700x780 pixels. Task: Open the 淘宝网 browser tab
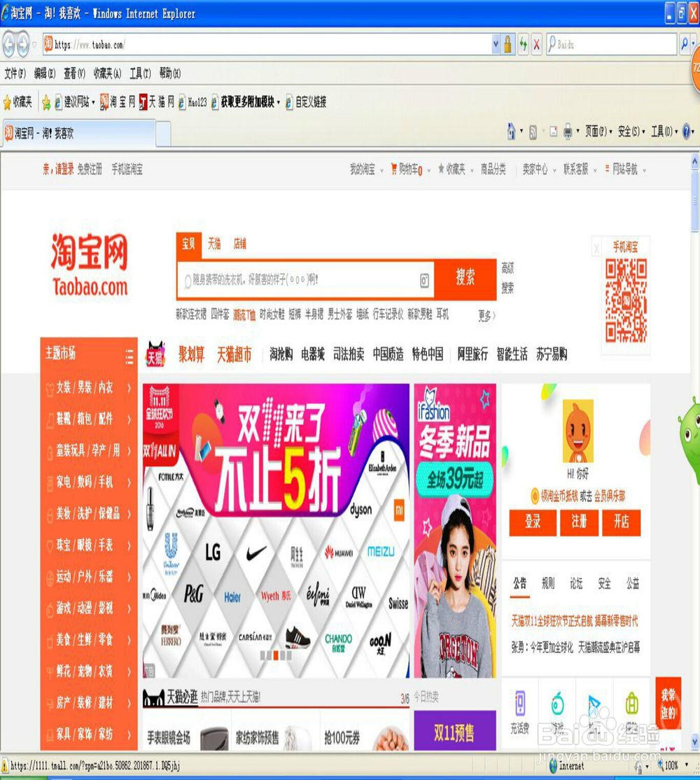pos(80,133)
